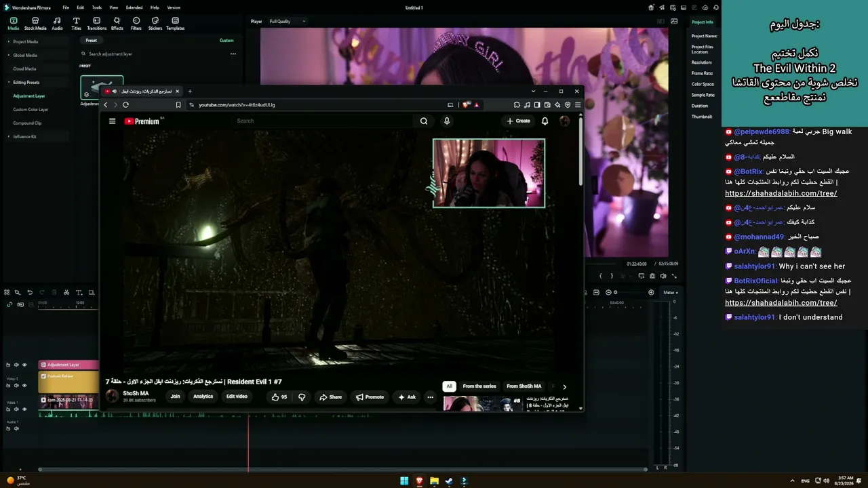Zoom out the Filmora timeline
Image resolution: width=868 pixels, height=488 pixels.
(608, 293)
